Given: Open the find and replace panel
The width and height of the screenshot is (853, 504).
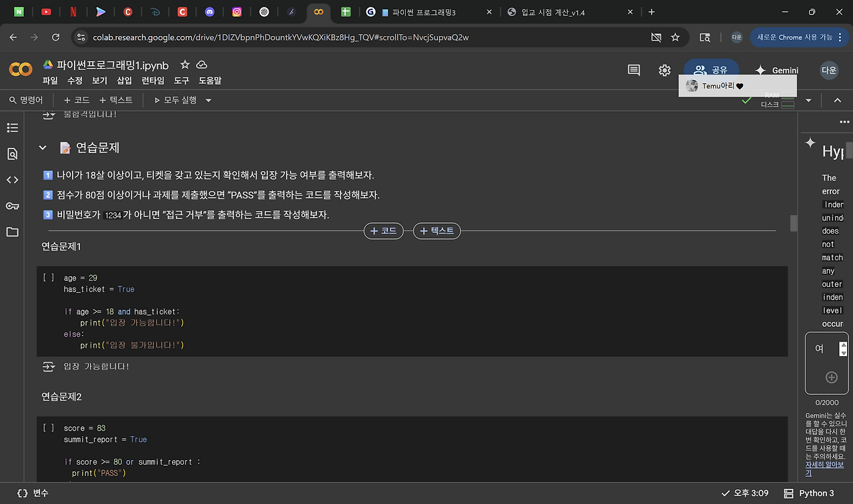Looking at the screenshot, I should point(12,154).
